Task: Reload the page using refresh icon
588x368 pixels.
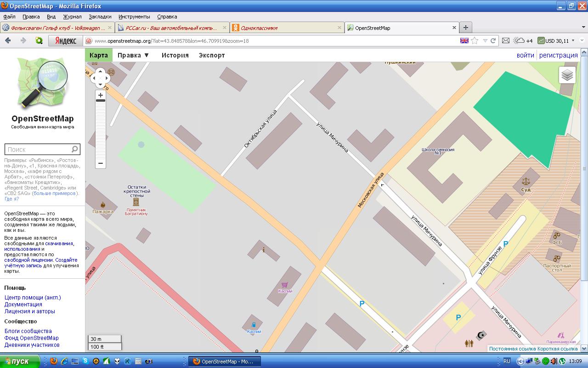Action: click(493, 41)
